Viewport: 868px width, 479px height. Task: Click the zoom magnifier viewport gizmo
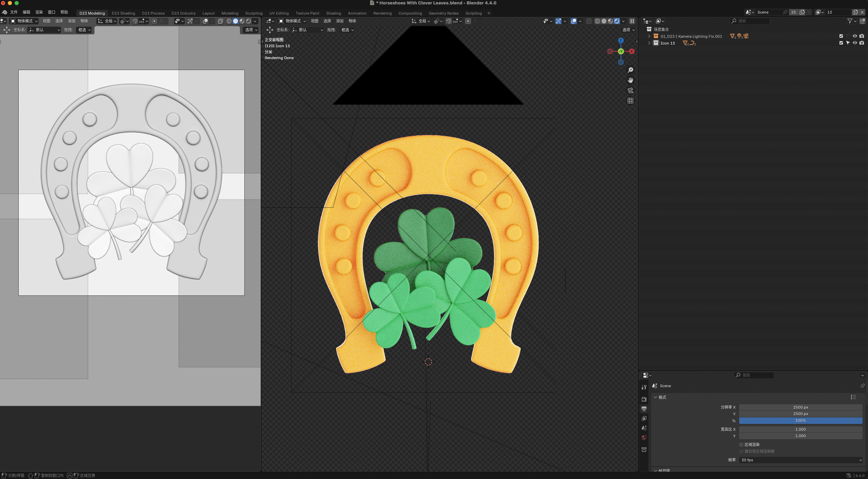point(630,70)
